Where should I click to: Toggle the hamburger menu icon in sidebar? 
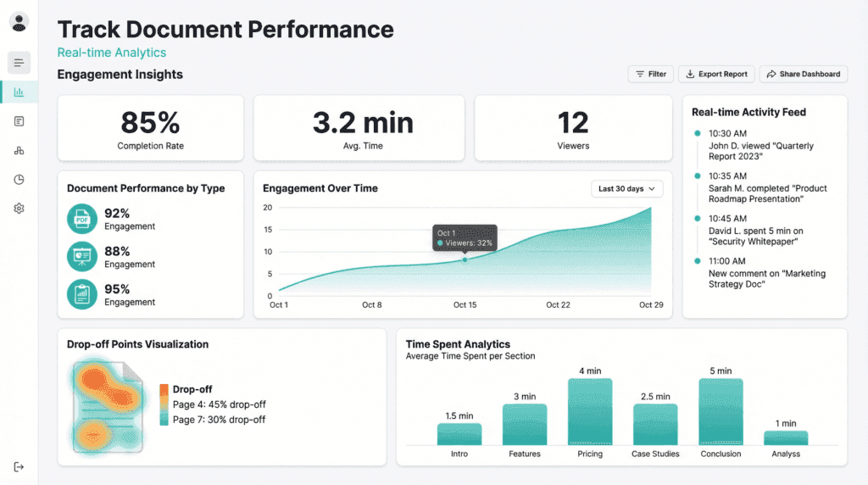tap(19, 63)
